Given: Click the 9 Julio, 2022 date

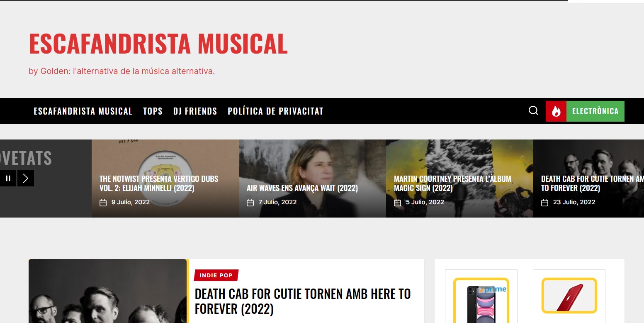Looking at the screenshot, I should (x=130, y=202).
